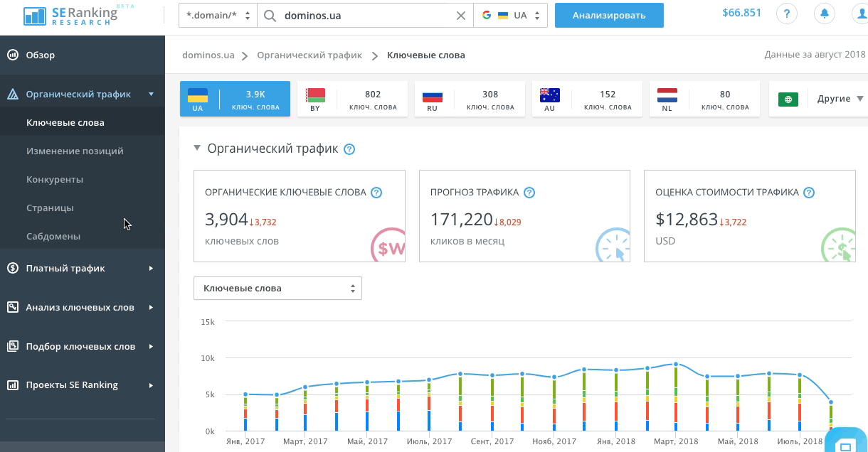This screenshot has width=868, height=452.
Task: Go to dominos.ua breadcrumb link
Action: point(208,55)
